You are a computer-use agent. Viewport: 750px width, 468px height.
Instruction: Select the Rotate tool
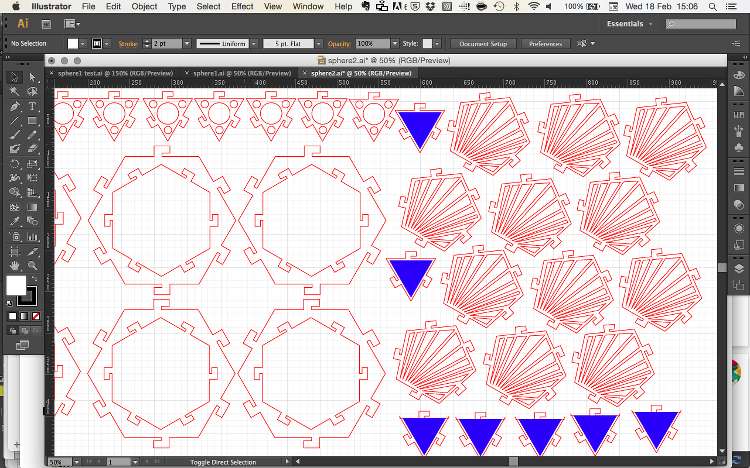[x=14, y=164]
